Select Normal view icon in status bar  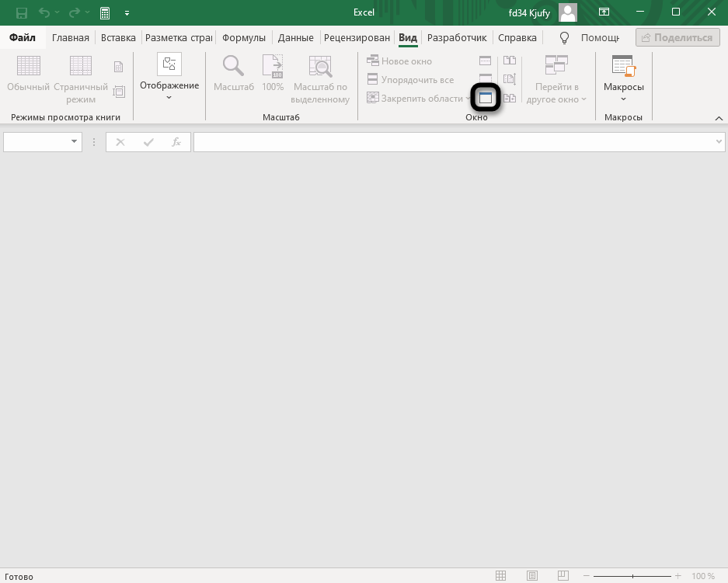(500, 575)
